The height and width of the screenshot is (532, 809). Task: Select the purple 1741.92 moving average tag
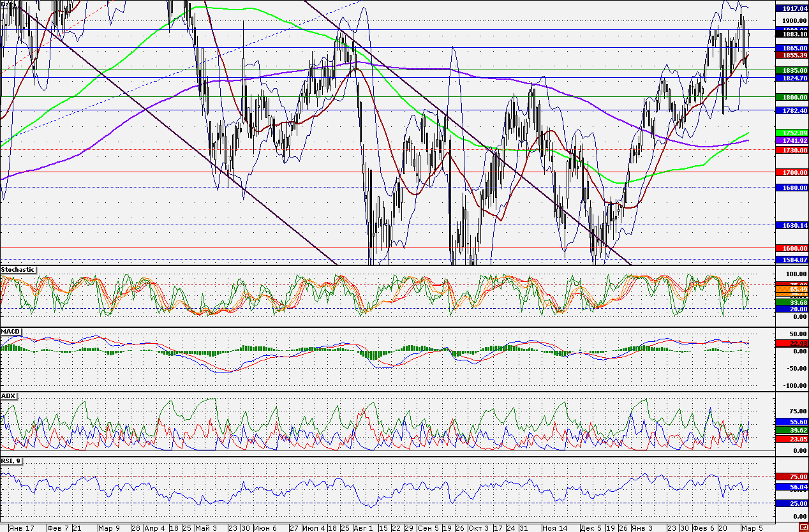coord(791,140)
